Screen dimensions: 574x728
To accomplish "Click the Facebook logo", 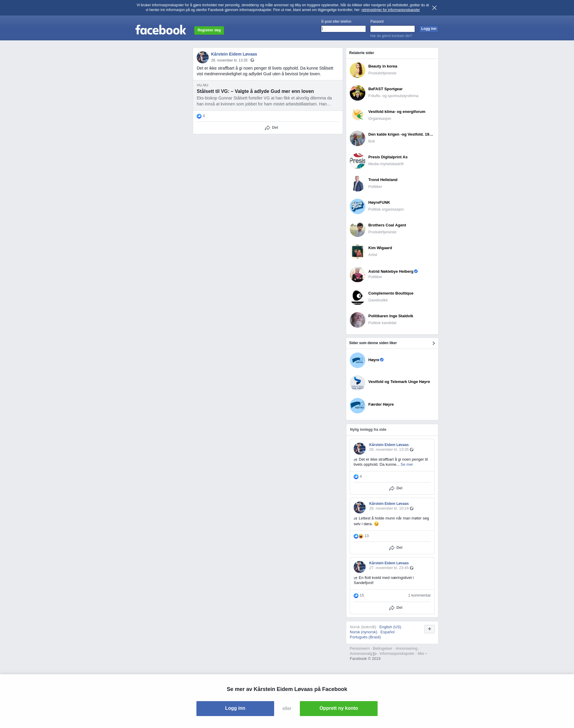I will click(160, 30).
